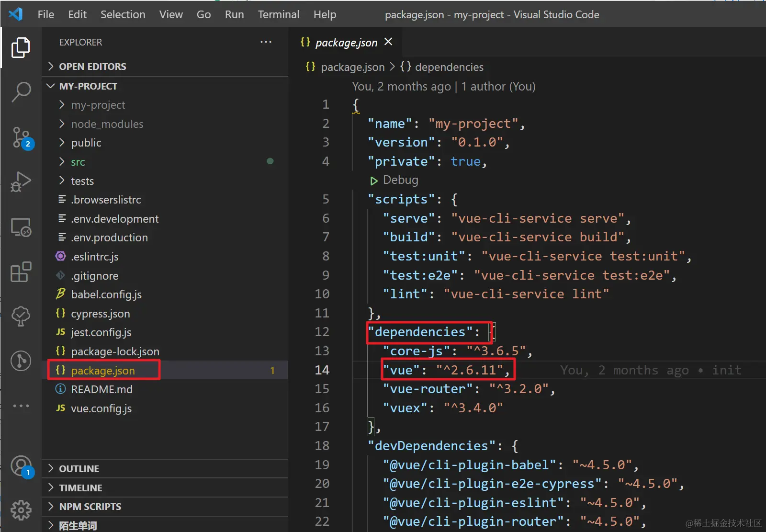
Task: Click the "private" key in the editor
Action: [401, 161]
